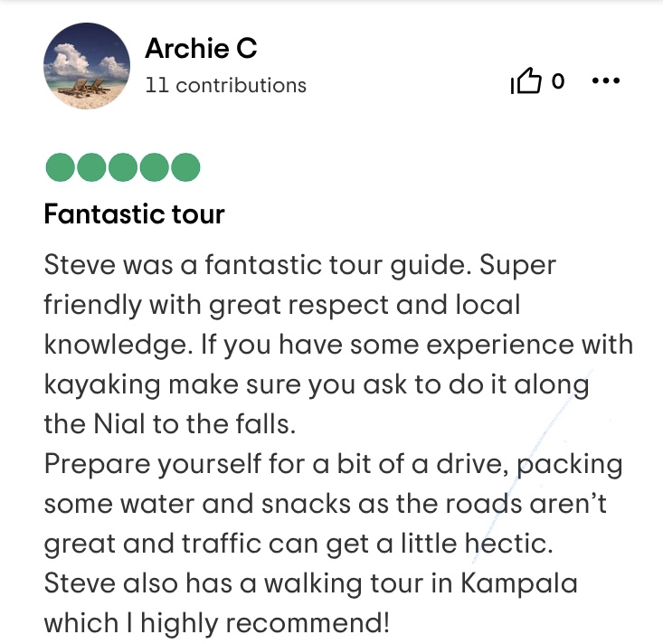Click the line starting Steve also has
The image size is (663, 644).
pyautogui.click(x=310, y=584)
